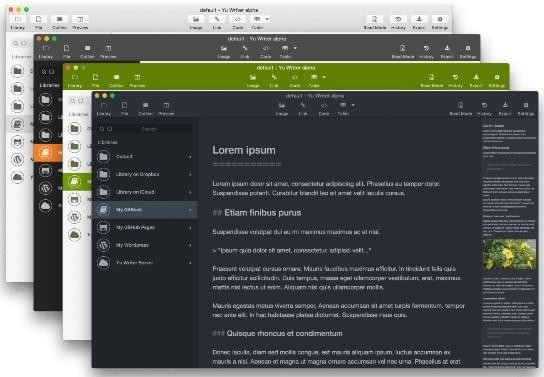This screenshot has width=544, height=377.
Task: Open Table dropdown arrow in light back window
Action: [267, 19]
